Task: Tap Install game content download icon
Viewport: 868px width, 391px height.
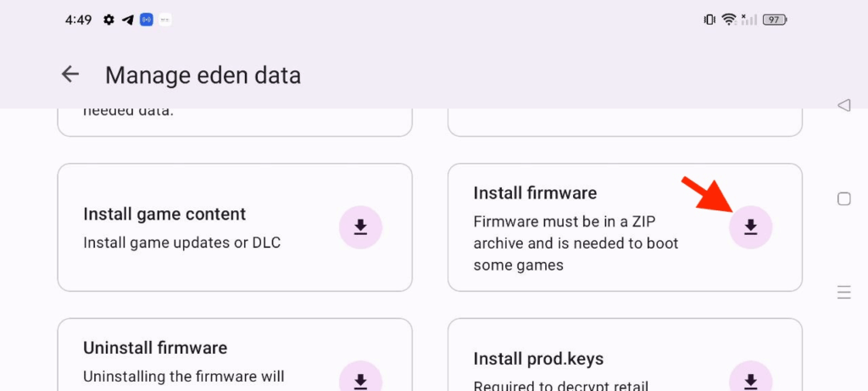Action: [360, 227]
